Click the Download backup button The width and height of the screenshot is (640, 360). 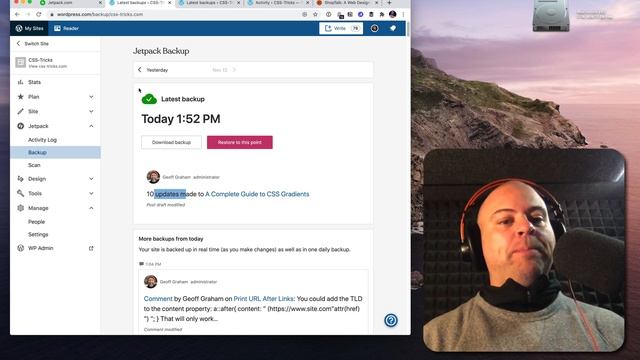click(x=171, y=142)
